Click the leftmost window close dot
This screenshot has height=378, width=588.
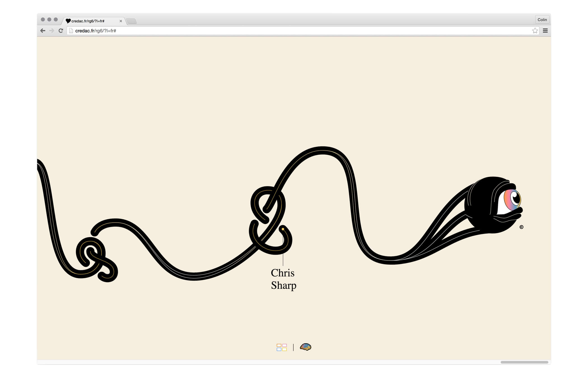tap(43, 20)
